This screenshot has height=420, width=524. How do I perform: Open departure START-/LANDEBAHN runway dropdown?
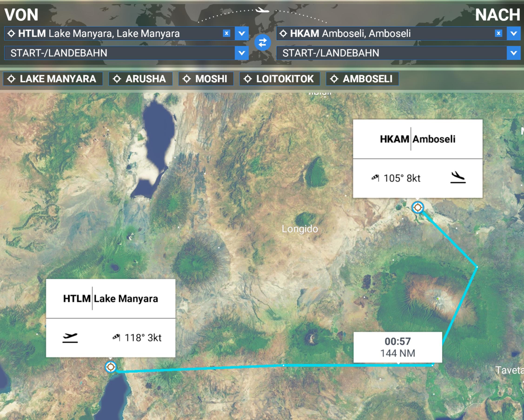click(126, 53)
